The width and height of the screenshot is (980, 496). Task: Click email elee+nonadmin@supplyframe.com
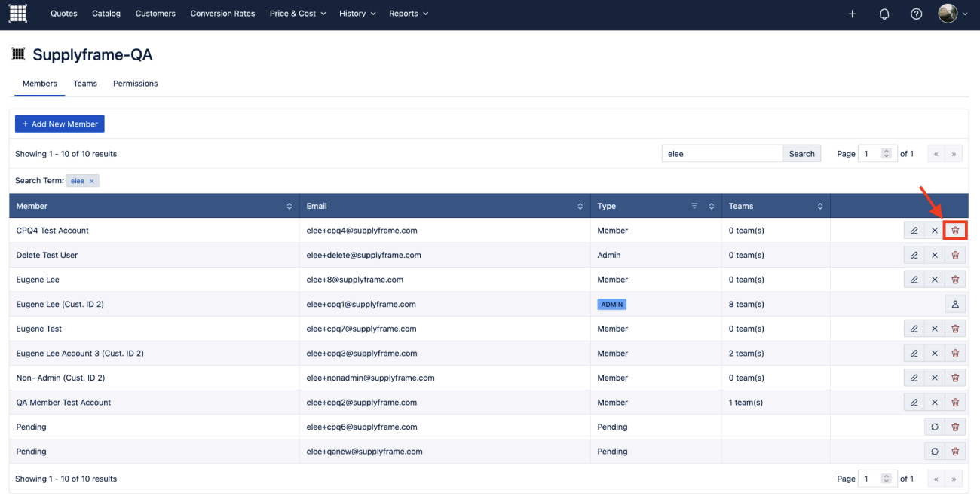pyautogui.click(x=370, y=378)
